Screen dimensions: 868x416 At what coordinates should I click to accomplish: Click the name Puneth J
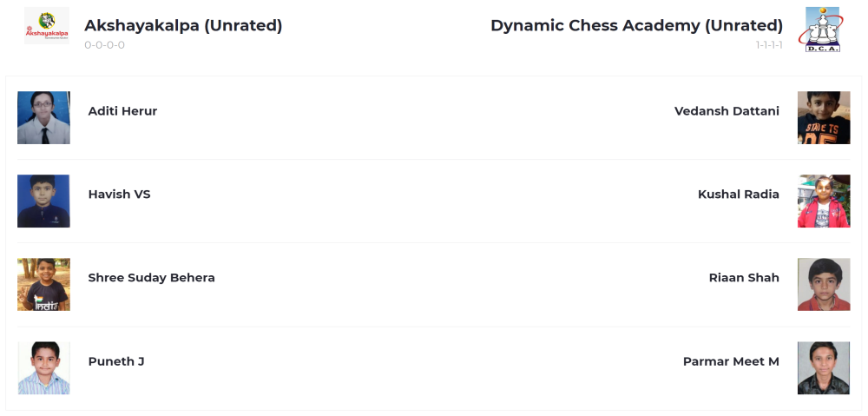coord(116,361)
